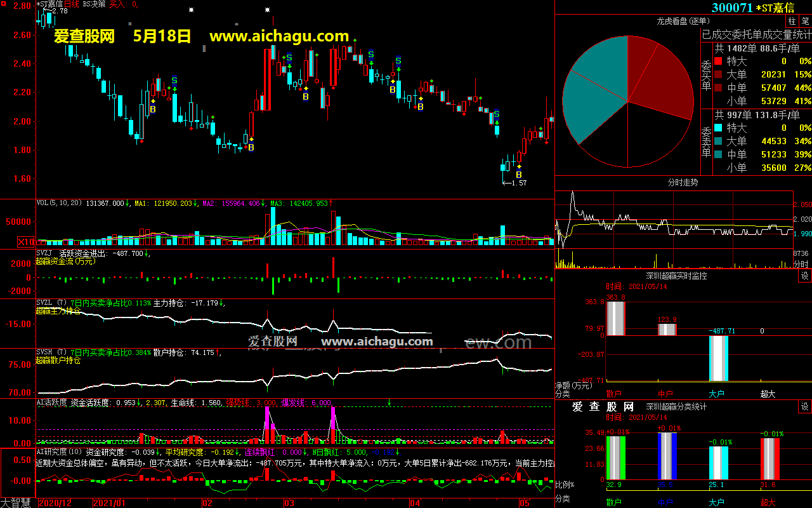Click the 大户 bar at -487.71 in 实时监控
The height and width of the screenshot is (508, 812).
coord(718,358)
